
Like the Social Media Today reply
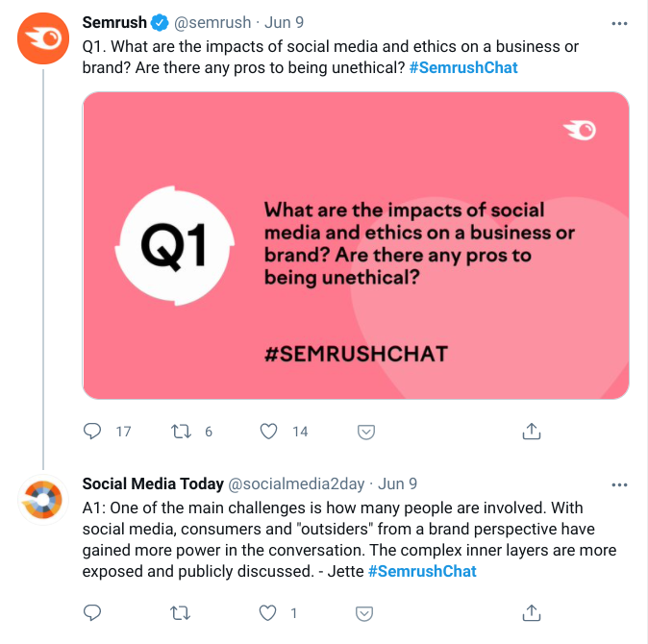270,612
